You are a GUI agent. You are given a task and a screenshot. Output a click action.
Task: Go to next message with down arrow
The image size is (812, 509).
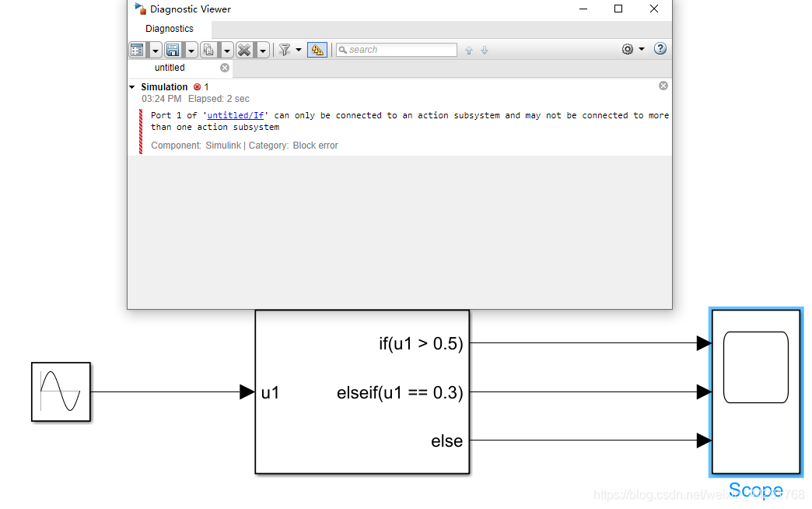click(x=484, y=50)
